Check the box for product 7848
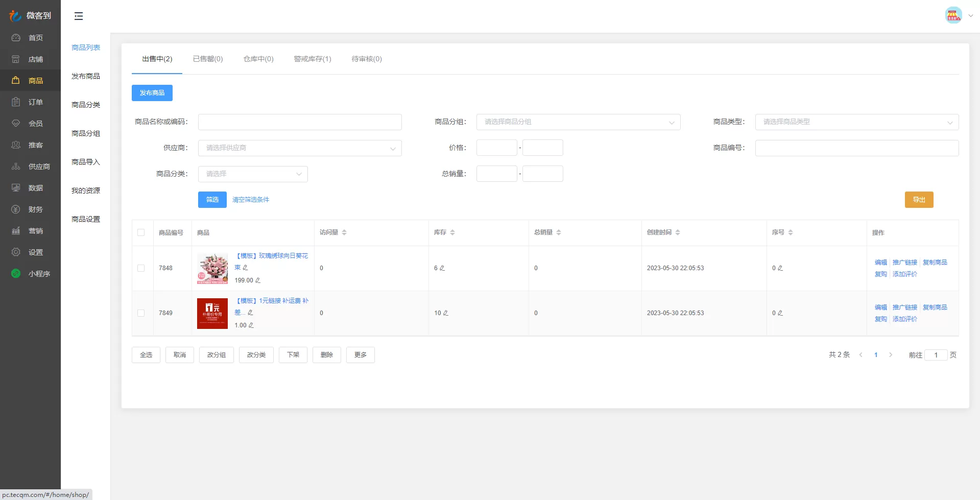 [x=141, y=268]
